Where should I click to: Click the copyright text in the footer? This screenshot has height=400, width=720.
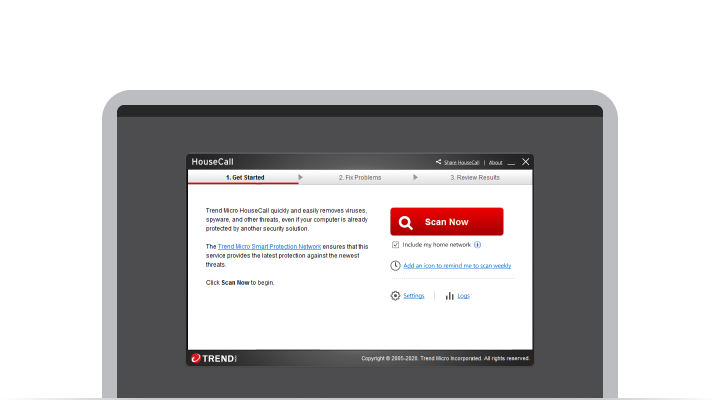tap(445, 358)
